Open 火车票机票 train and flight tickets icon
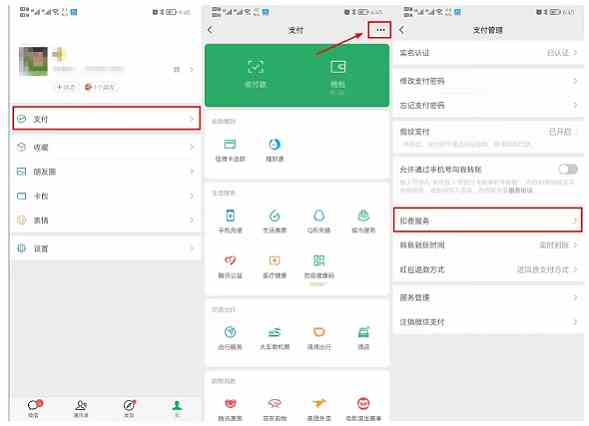 [275, 338]
